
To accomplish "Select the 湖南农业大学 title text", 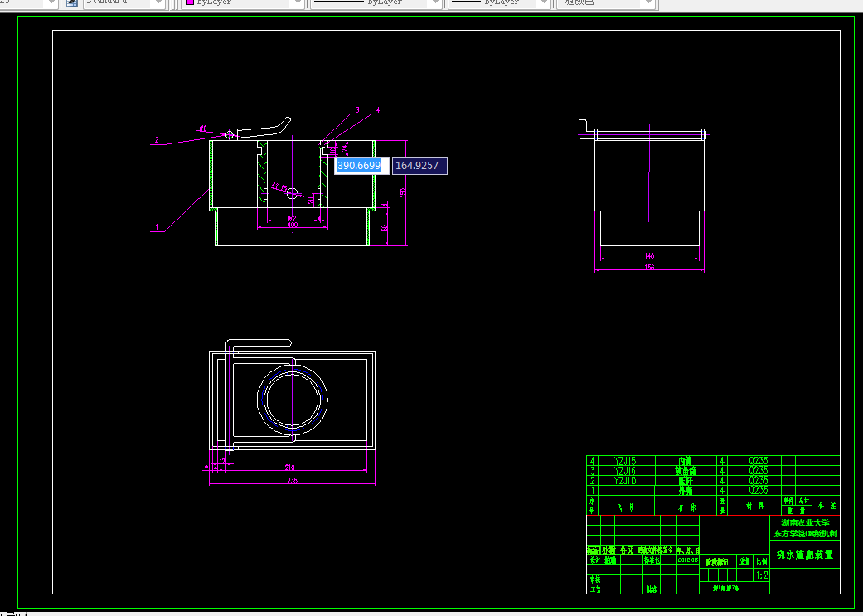I will coord(805,522).
